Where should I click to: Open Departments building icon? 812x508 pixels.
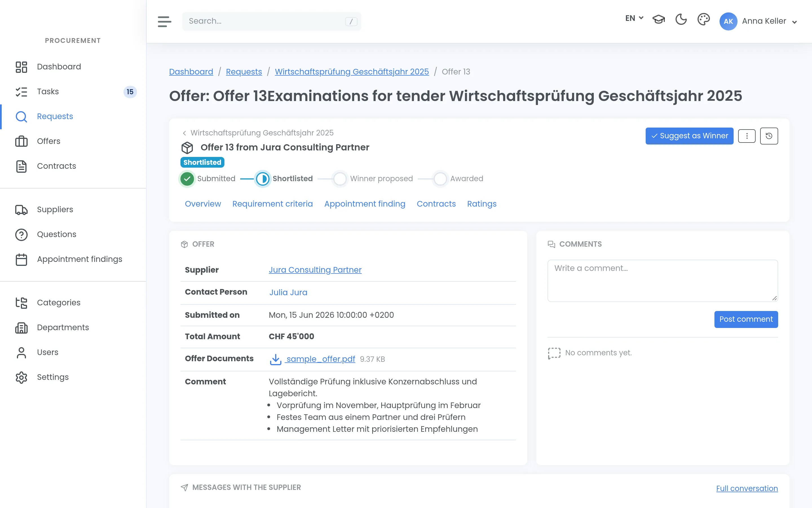(x=21, y=328)
